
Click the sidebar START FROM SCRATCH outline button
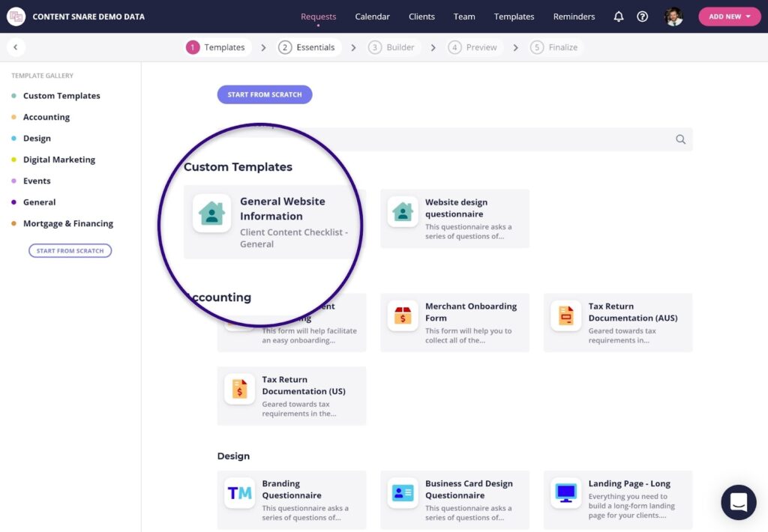(70, 250)
